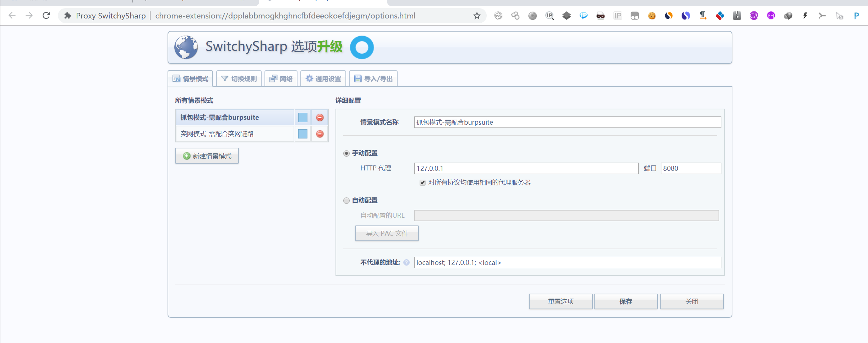Open the 切换规则 tab
Viewport: 868px width, 343px height.
click(239, 78)
